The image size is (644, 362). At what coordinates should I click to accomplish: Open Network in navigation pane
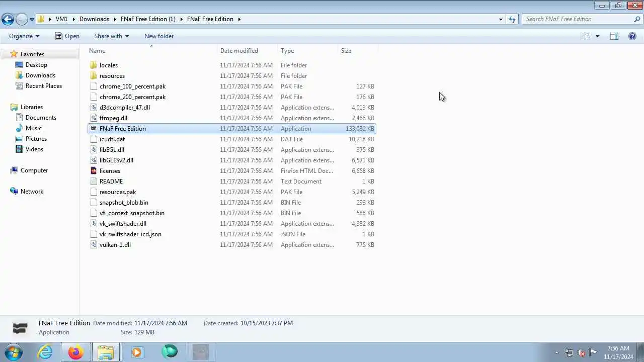click(x=32, y=192)
